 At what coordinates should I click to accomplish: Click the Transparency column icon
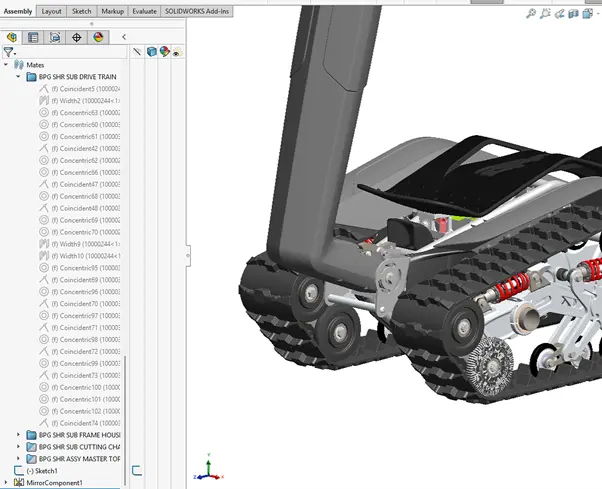177,52
